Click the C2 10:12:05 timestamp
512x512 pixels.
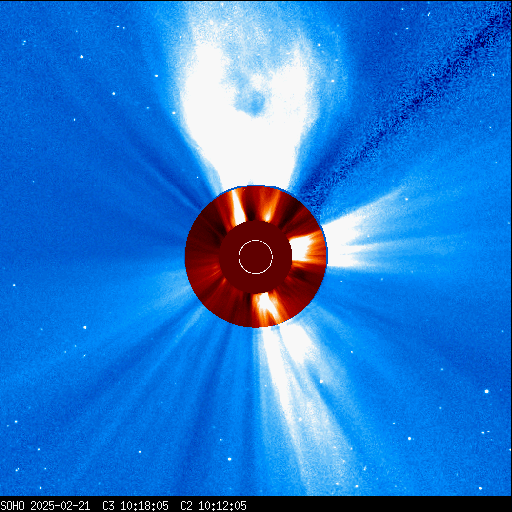pos(213,506)
